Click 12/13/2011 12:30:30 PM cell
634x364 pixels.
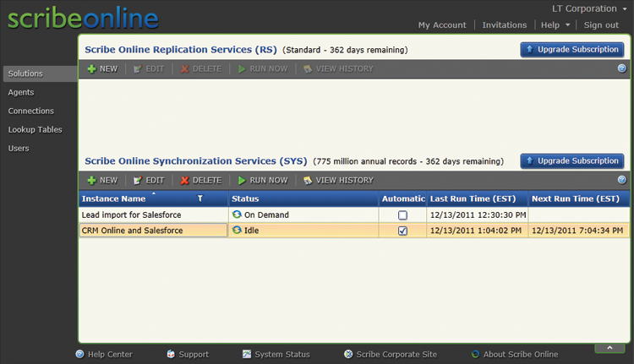tap(478, 215)
